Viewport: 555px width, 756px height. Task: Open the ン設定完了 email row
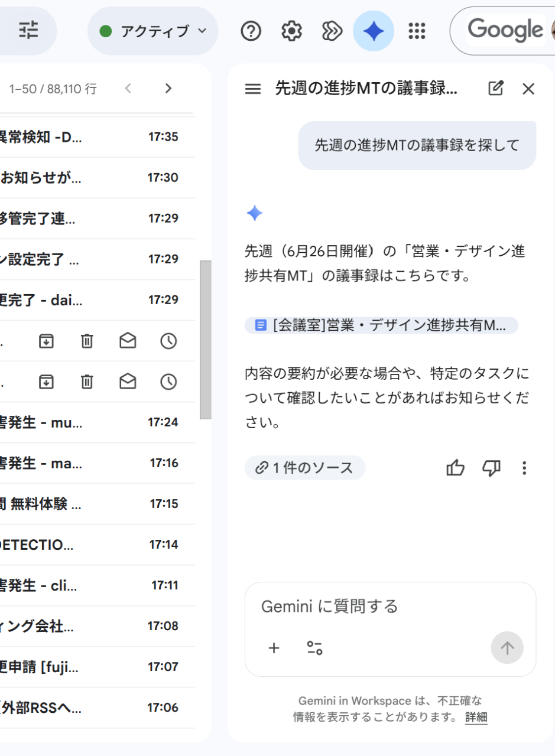(x=98, y=259)
